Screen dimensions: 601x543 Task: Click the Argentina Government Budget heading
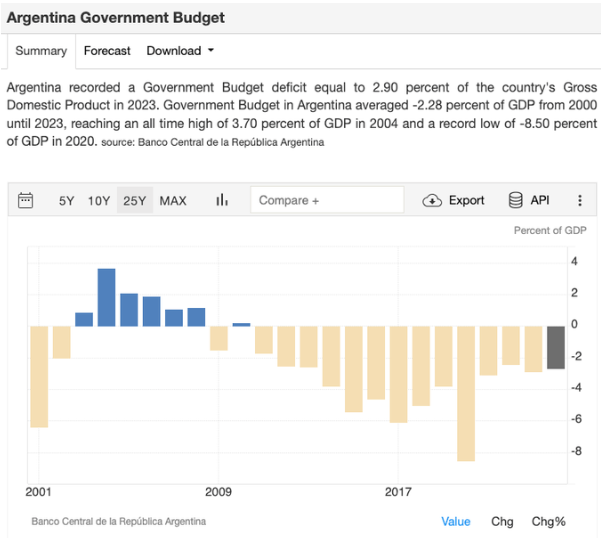[116, 18]
